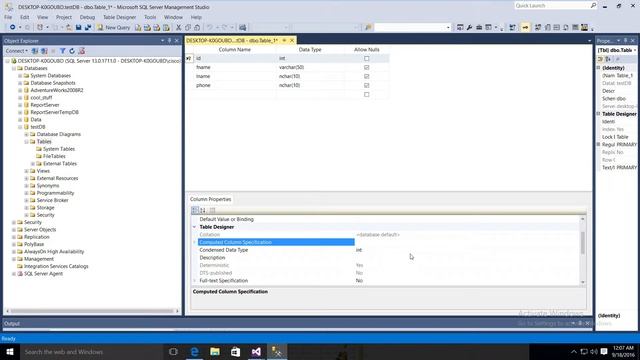Click the Cut scissors icon
640x360 pixels.
178,27
